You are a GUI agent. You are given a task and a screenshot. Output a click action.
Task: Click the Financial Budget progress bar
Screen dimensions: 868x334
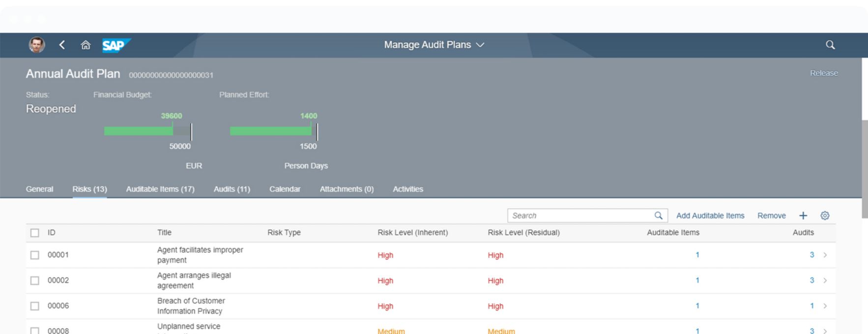(147, 131)
